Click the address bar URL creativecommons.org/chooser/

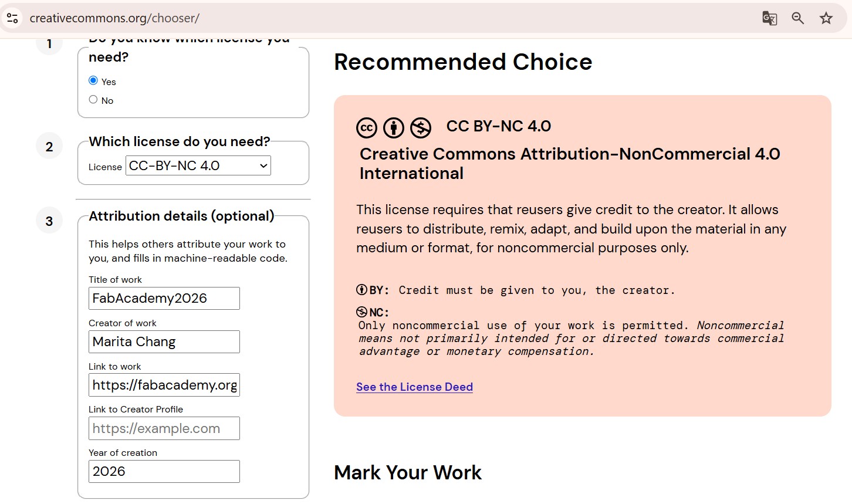pos(114,18)
